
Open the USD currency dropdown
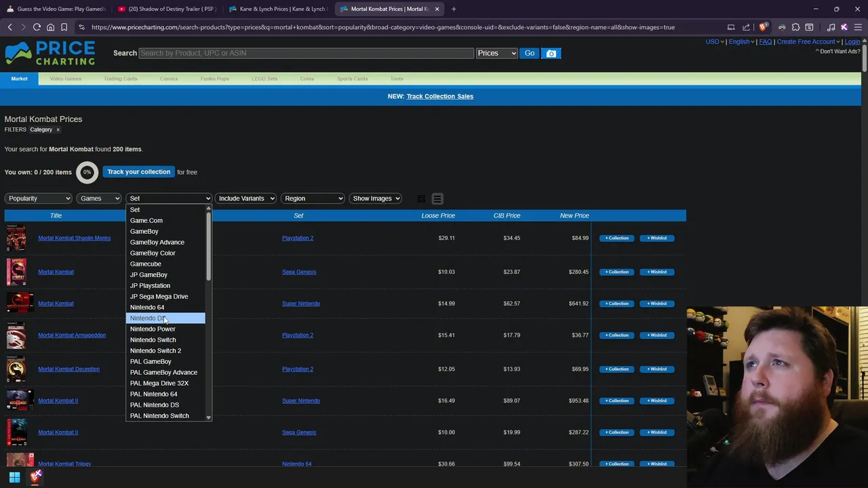(714, 42)
